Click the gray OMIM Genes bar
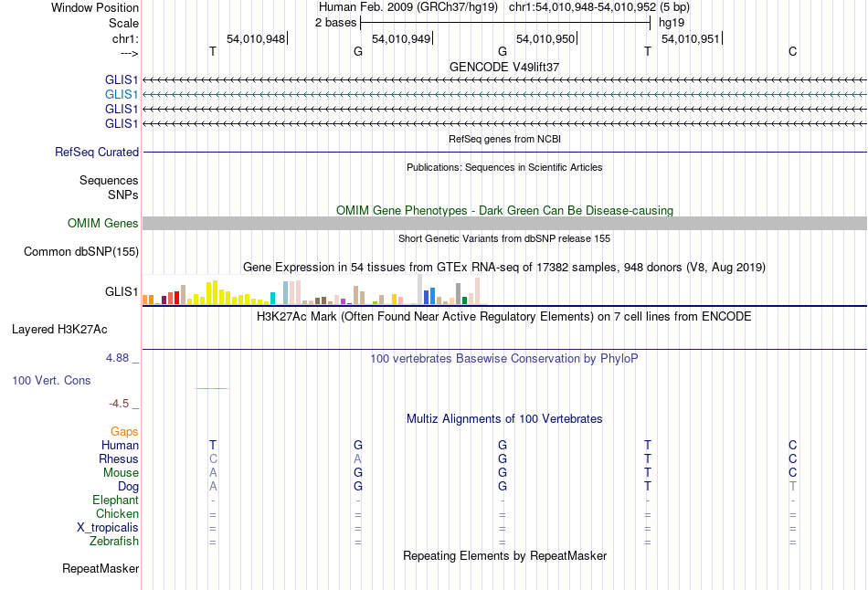Screen dimensions: 868x590 (505, 223)
